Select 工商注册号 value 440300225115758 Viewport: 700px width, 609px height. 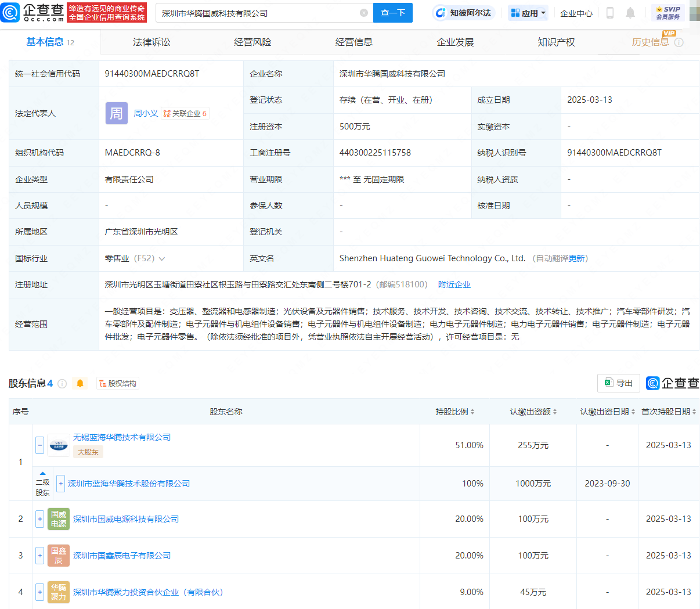pos(375,153)
